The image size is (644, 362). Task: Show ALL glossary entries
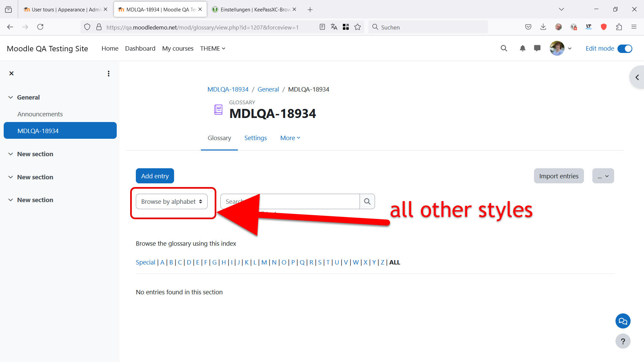coord(395,262)
